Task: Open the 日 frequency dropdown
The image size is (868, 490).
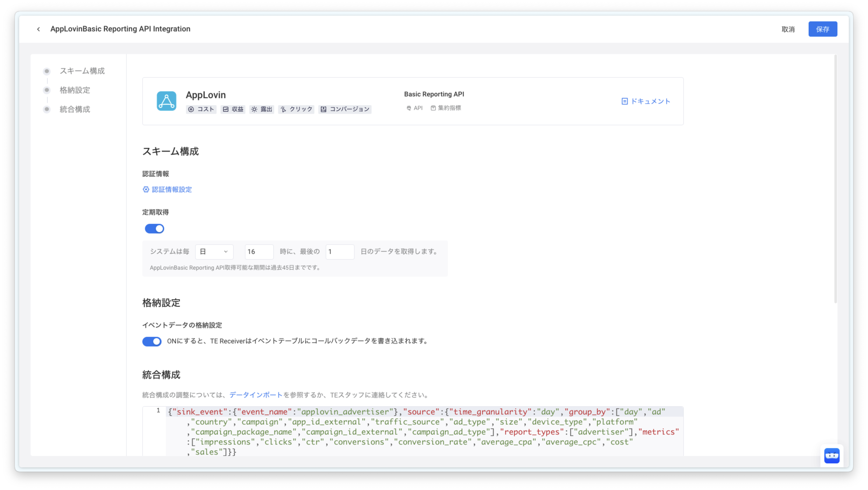Action: click(214, 252)
